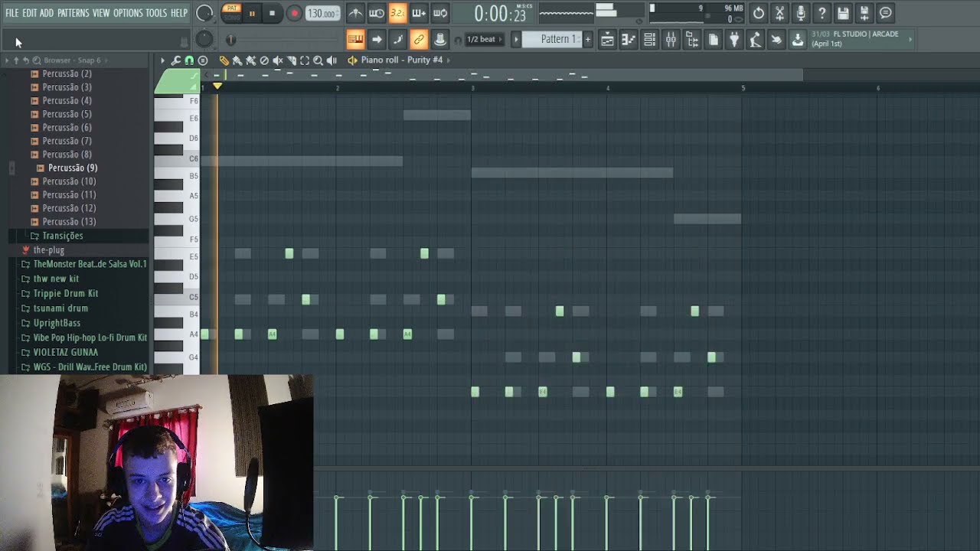
Task: Click the Save project floppy icon
Action: (x=843, y=13)
